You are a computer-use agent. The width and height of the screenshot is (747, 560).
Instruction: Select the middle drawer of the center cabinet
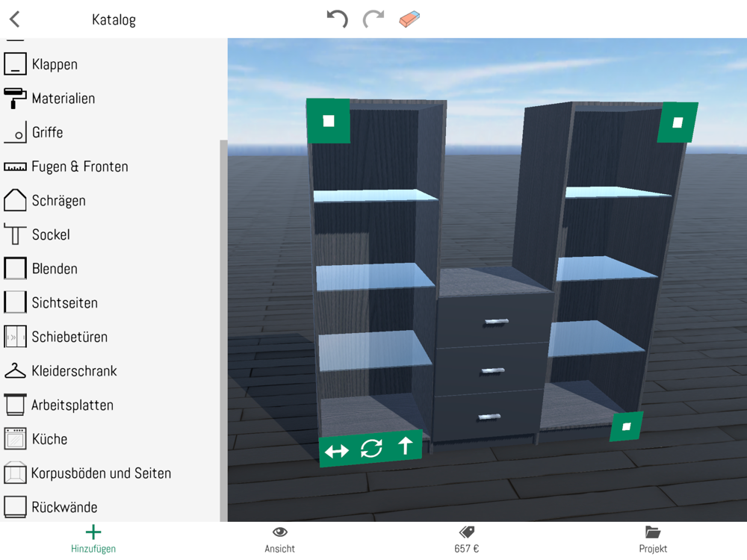tap(492, 370)
